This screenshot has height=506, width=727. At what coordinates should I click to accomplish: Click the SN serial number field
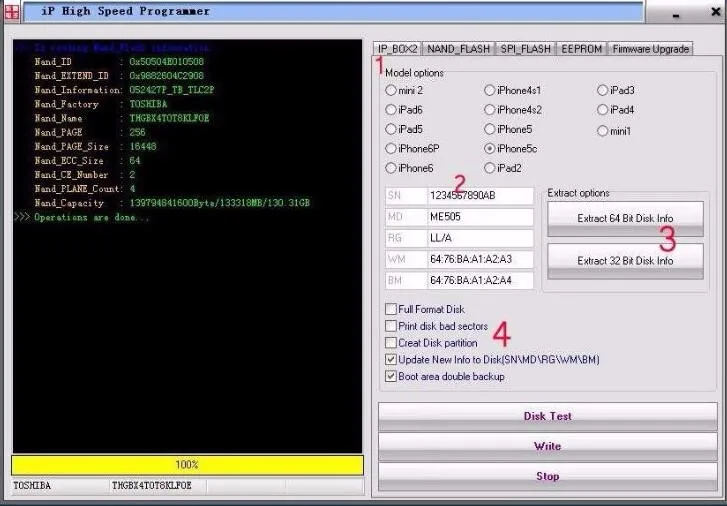point(480,195)
